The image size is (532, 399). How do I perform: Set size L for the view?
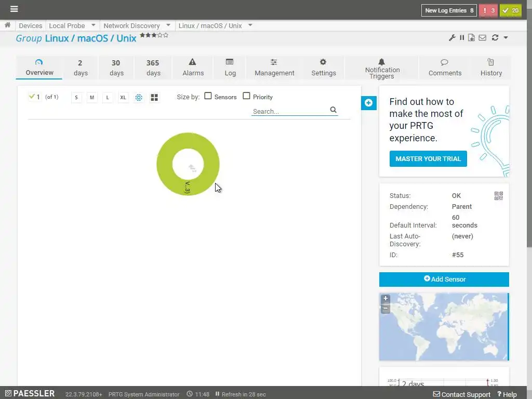tap(108, 98)
